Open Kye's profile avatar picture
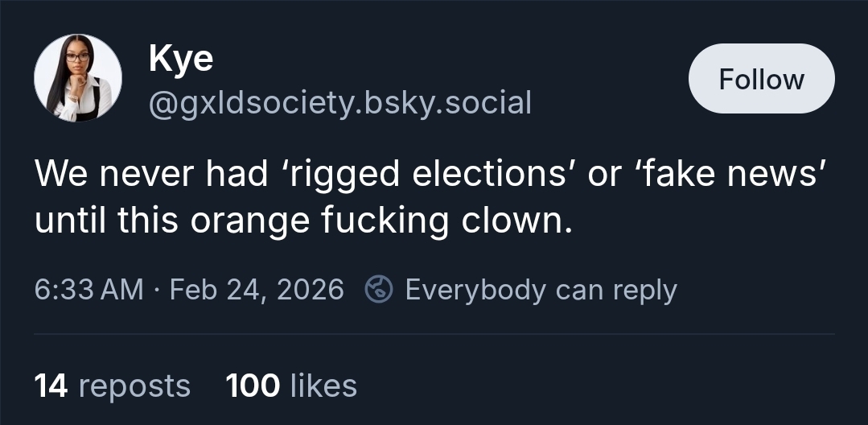Screen dimensions: 868x425 78,78
